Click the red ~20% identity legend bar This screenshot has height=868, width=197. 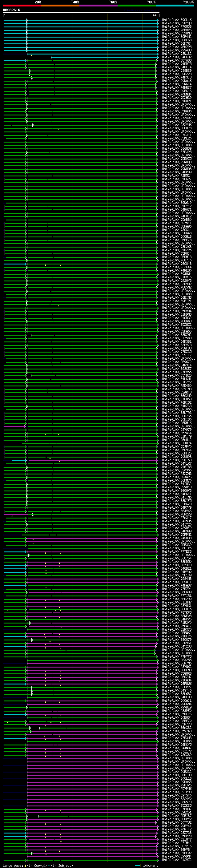pos(22,6)
